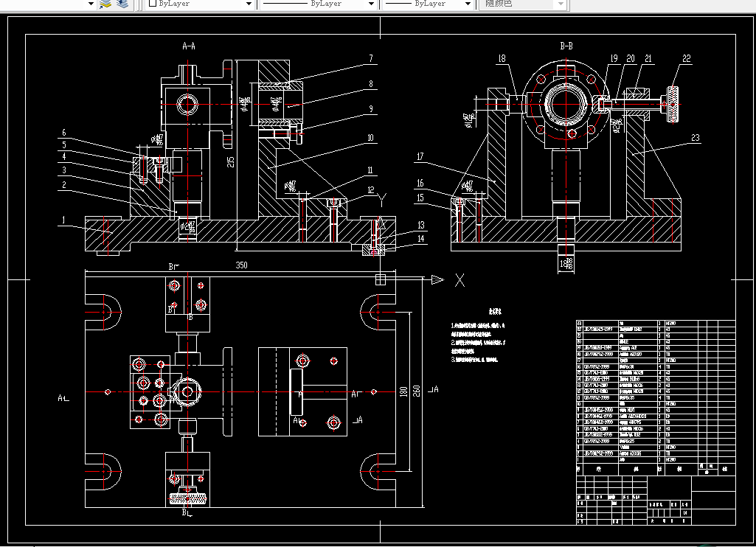
Task: Click part balloon number 19
Action: click(x=614, y=58)
